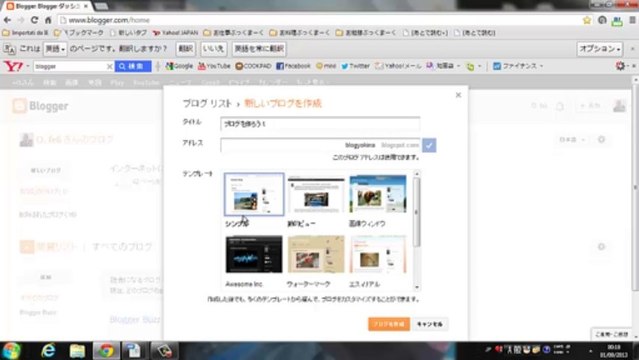Click the template list scroll up arrow

click(x=416, y=174)
